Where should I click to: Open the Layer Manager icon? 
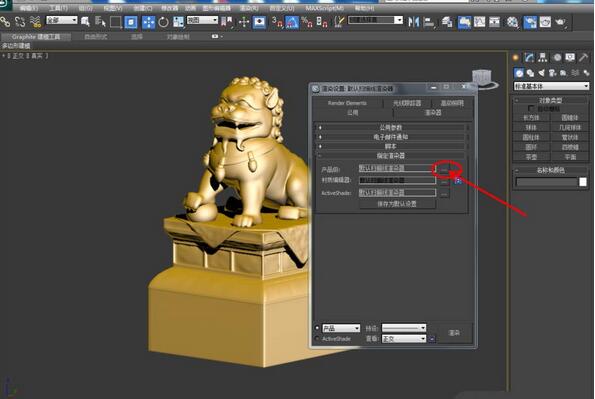pos(447,22)
